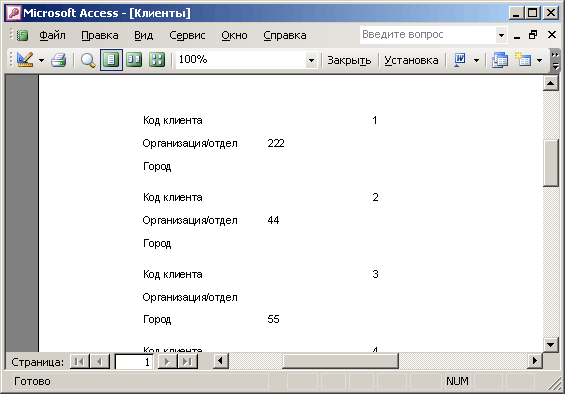The width and height of the screenshot is (565, 394).
Task: Click horizontal scrollbar right arrow
Action: tap(535, 361)
